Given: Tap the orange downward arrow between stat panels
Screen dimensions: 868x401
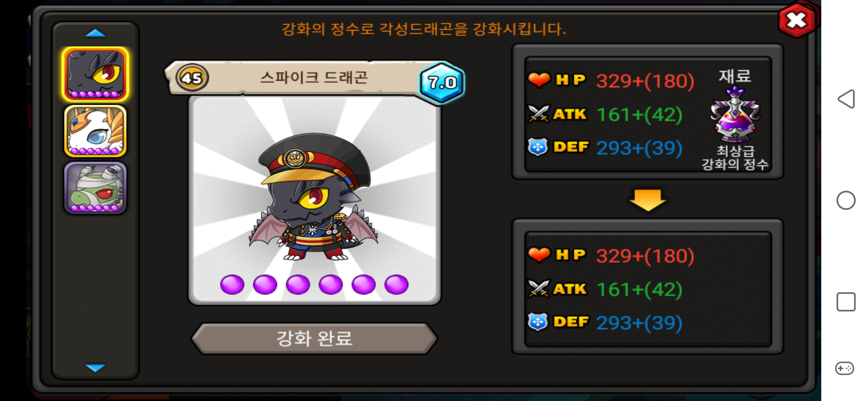Looking at the screenshot, I should (648, 200).
